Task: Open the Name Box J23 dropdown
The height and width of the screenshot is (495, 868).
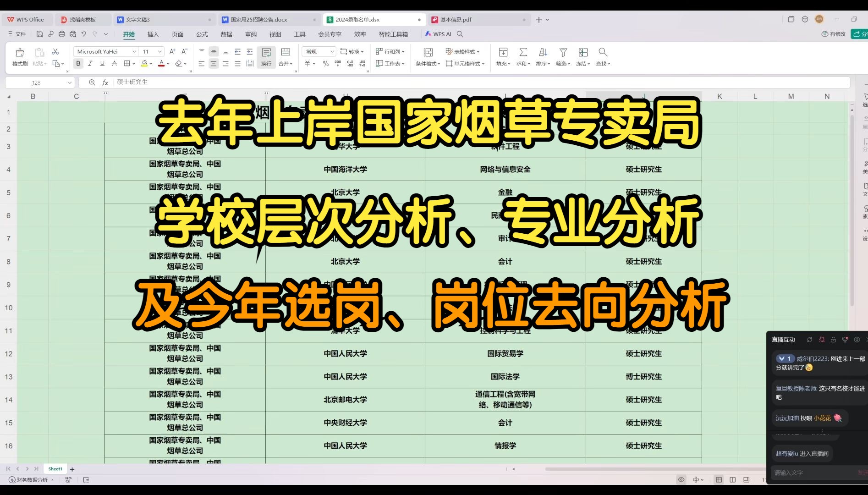Action: point(70,82)
